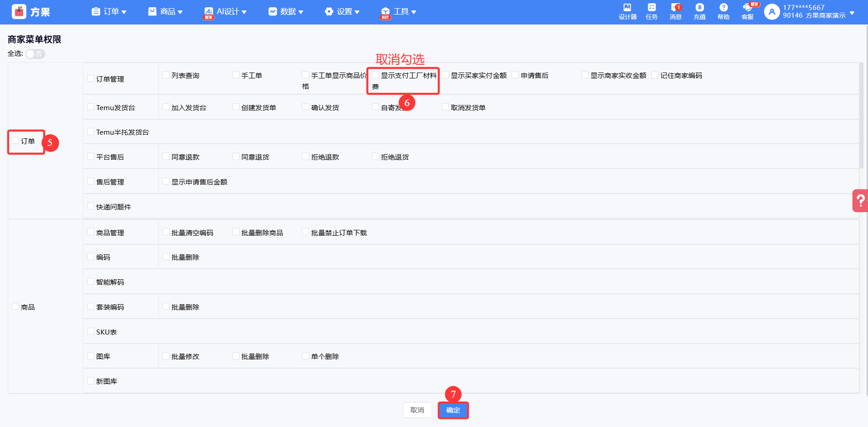Tick the 批量清空编码 checkbox
The height and width of the screenshot is (427, 868).
[166, 232]
